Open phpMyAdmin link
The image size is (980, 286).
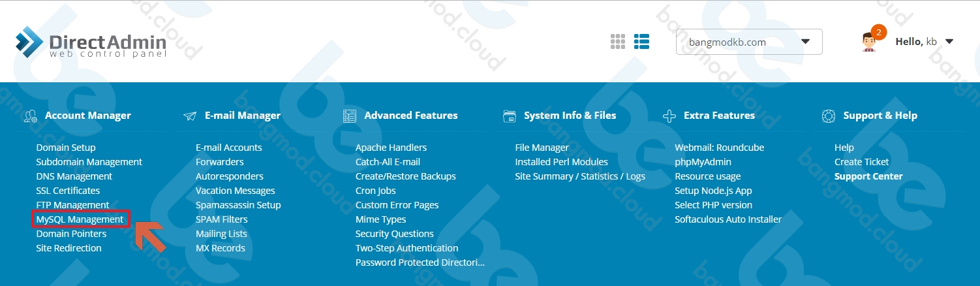coord(703,162)
